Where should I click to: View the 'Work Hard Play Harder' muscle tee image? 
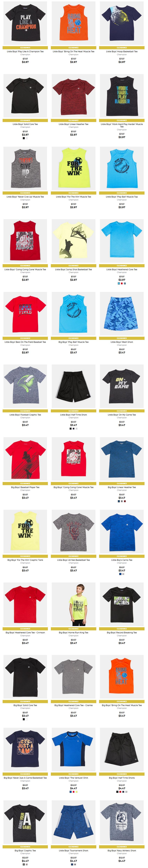(122, 96)
